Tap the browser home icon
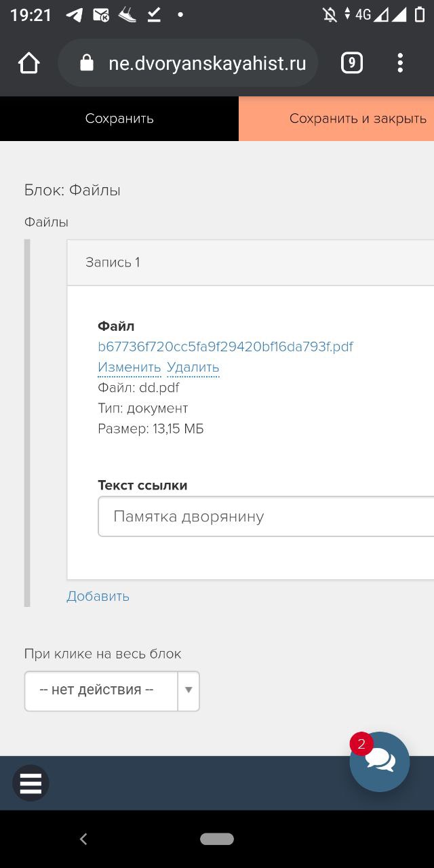 click(x=29, y=63)
